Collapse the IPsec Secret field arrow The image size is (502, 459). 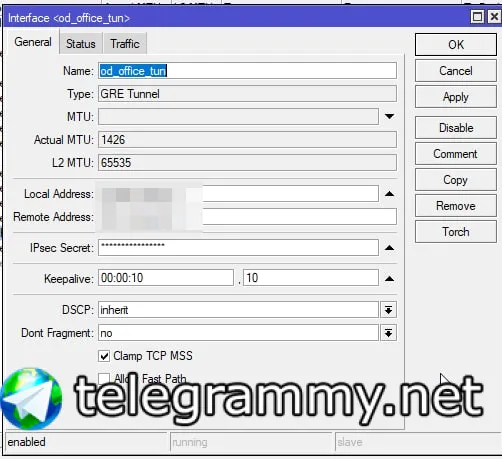tap(389, 248)
